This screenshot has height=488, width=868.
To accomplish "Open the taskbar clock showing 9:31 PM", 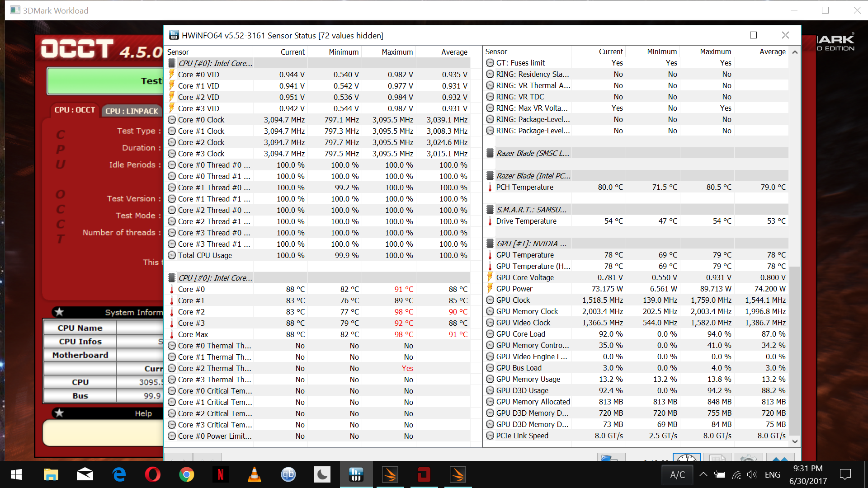I will 808,475.
